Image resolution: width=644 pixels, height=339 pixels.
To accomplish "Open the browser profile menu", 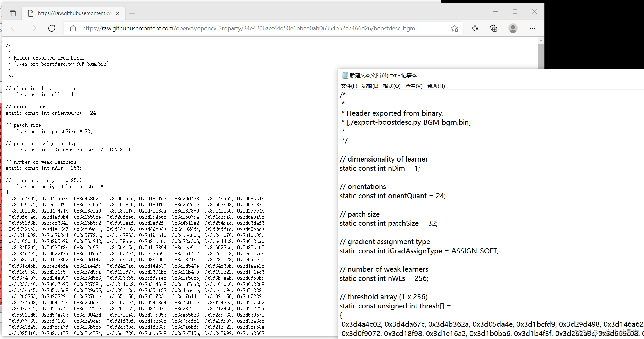I will click(513, 28).
